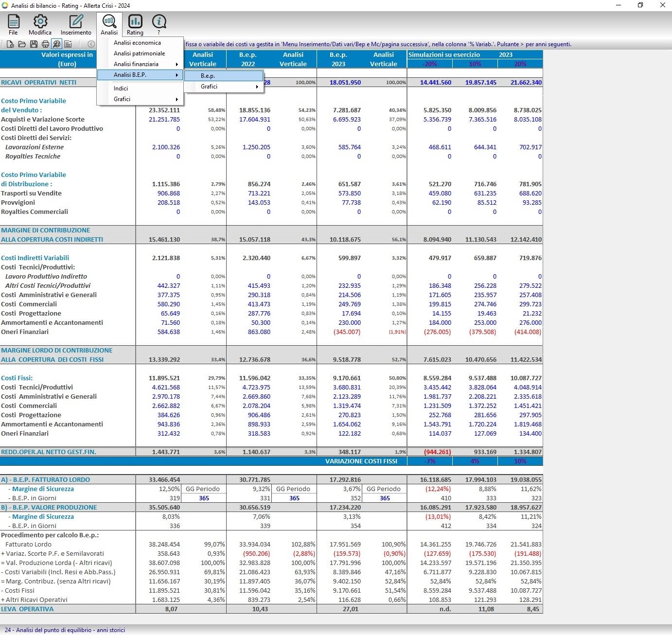672x635 pixels.
Task: Click 'Procedimento per calcolo B.e.p.:' label
Action: [50, 535]
